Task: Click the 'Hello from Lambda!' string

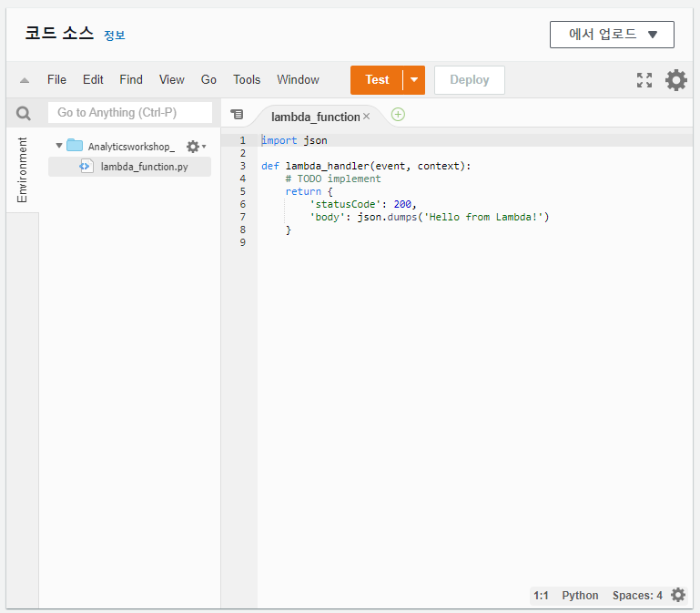Action: [x=483, y=217]
